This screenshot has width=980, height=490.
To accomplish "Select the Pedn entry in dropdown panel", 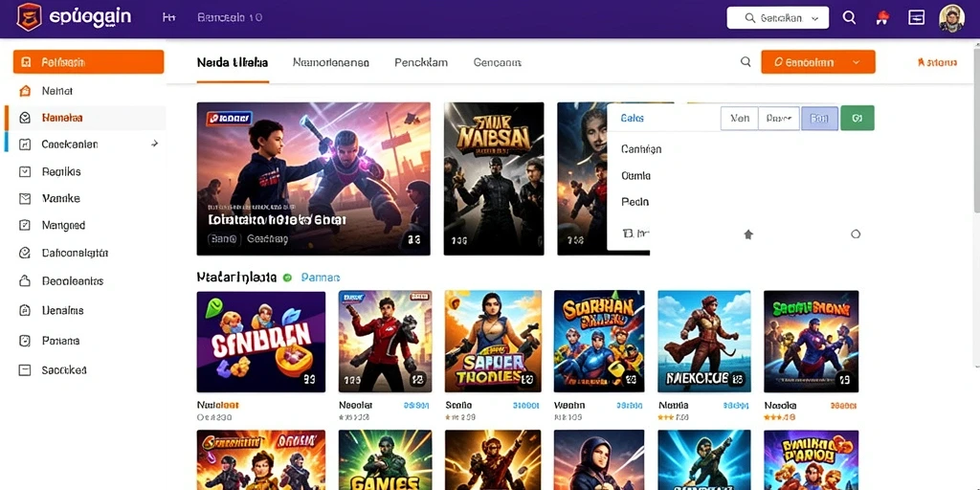I will click(x=635, y=202).
